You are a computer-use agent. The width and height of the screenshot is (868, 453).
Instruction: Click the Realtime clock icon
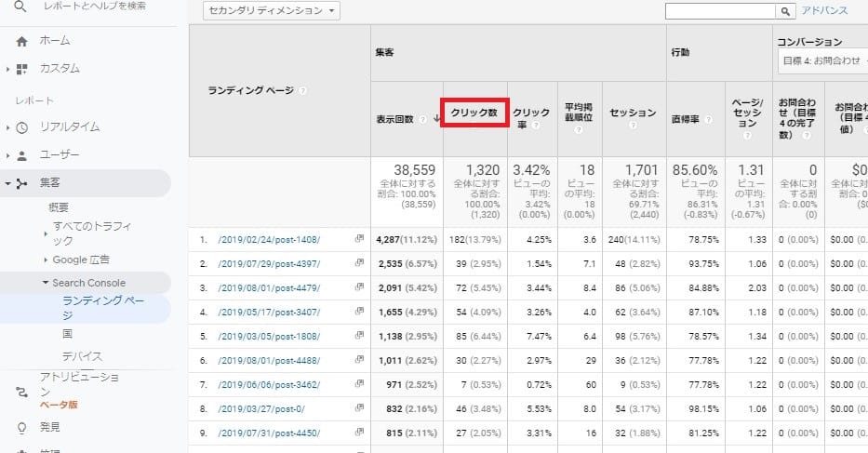click(21, 128)
